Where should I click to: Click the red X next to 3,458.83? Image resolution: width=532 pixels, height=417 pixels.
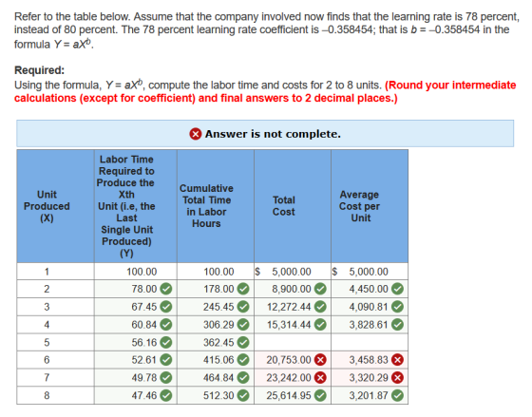coord(397,360)
